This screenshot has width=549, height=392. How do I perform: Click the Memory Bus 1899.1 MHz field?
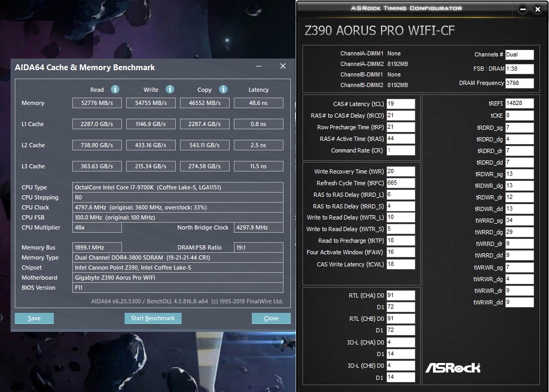point(97,247)
